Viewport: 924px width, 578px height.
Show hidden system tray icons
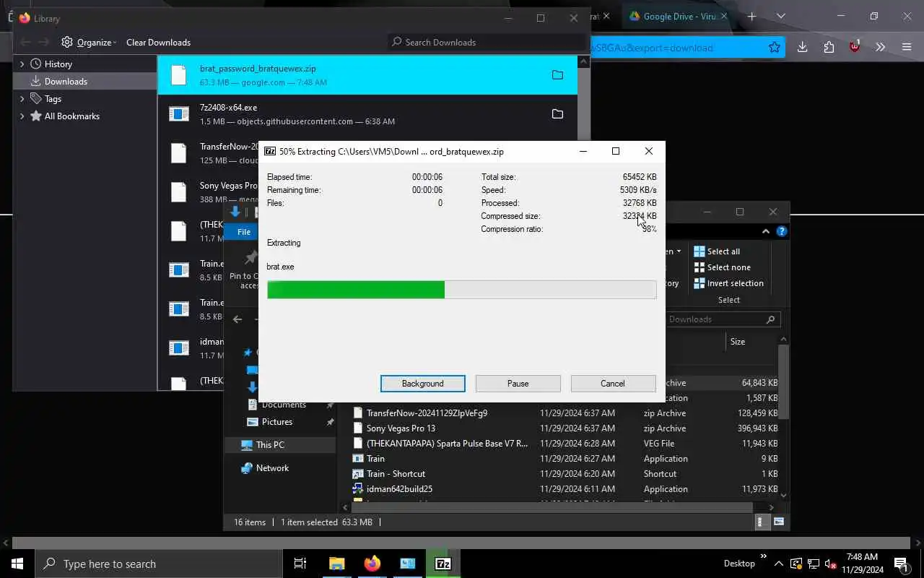point(778,564)
